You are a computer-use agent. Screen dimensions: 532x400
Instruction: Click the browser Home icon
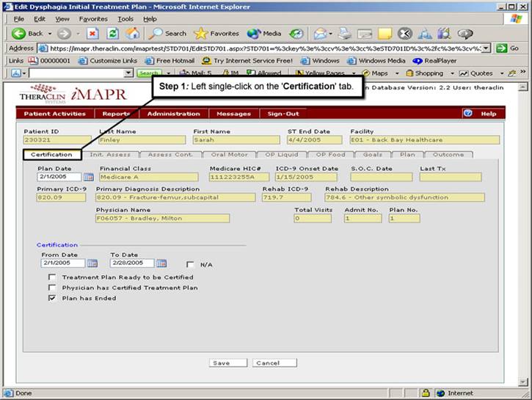133,33
